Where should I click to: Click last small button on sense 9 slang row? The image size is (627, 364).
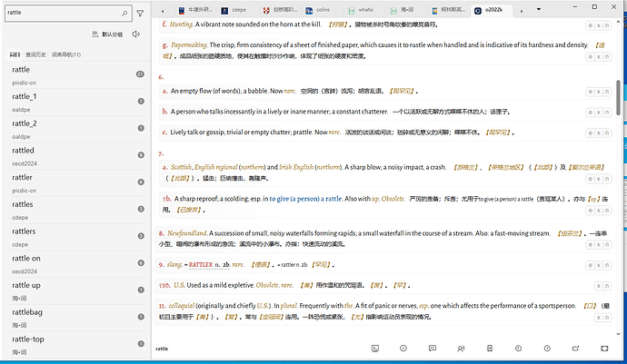pyautogui.click(x=607, y=265)
